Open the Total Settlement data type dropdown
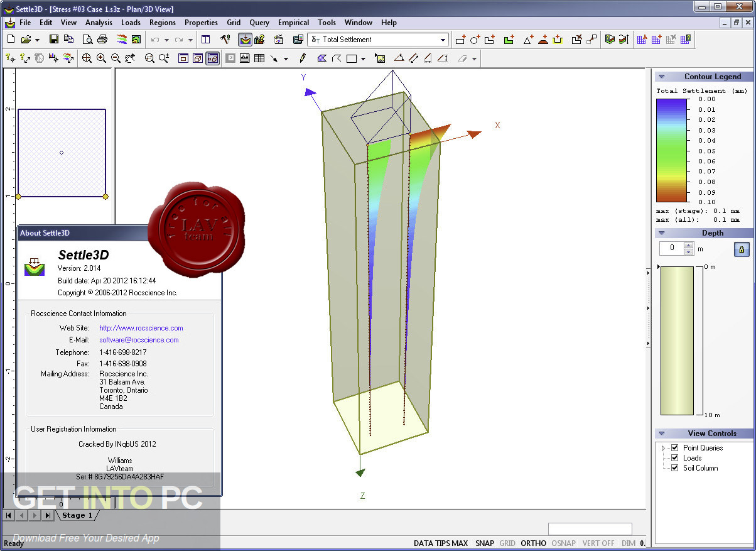 click(443, 40)
